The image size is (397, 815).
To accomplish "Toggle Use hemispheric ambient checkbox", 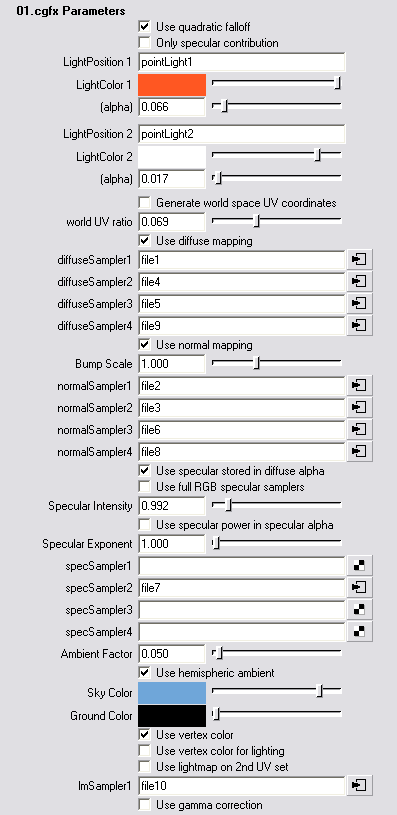I will click(144, 673).
